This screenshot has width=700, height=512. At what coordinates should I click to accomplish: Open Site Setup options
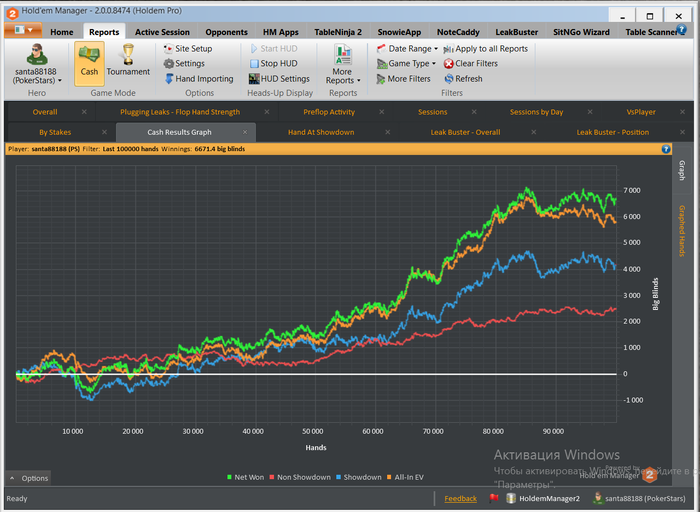[x=188, y=49]
